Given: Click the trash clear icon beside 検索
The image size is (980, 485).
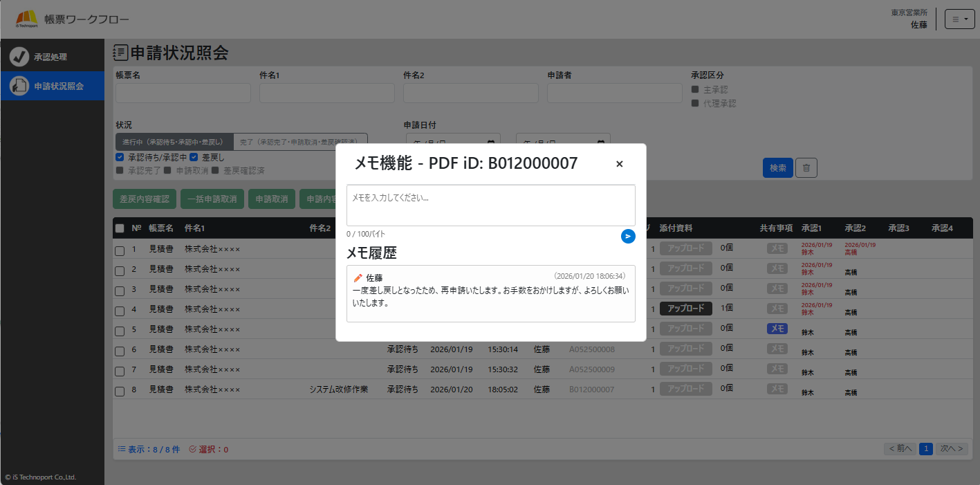Looking at the screenshot, I should [x=806, y=167].
